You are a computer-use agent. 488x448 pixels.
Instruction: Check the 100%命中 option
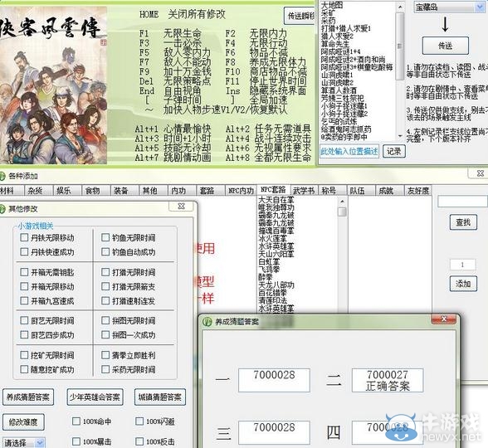pyautogui.click(x=76, y=421)
